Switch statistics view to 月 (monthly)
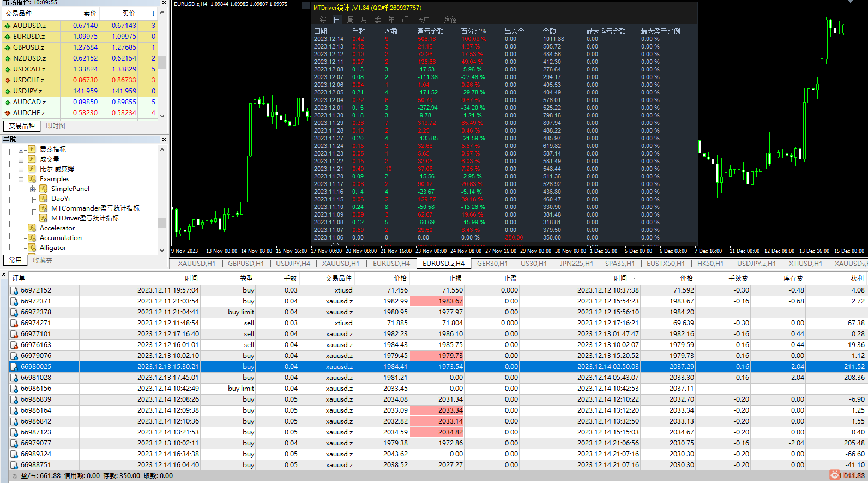Image resolution: width=868 pixels, height=483 pixels. 364,20
